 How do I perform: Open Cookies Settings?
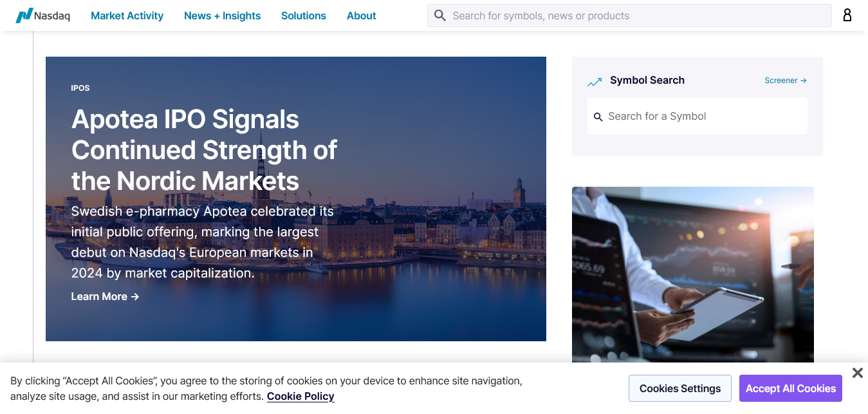pyautogui.click(x=679, y=388)
